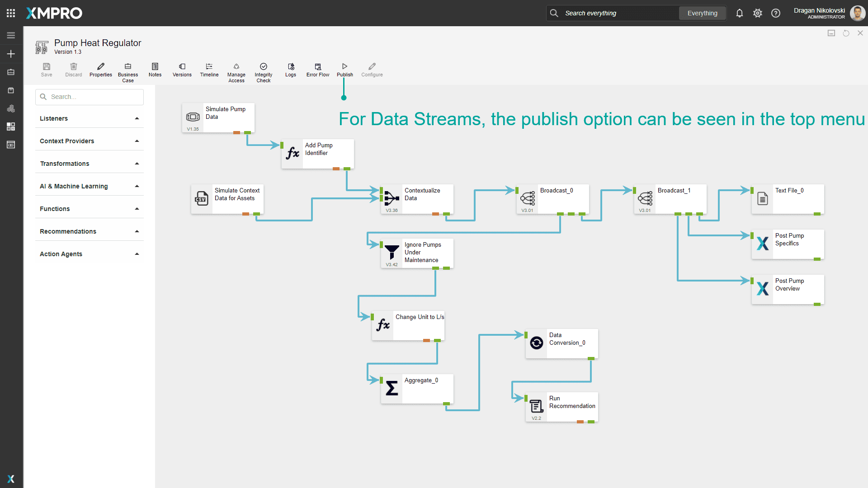Open the Dragan Nikolovski profile avatar

click(x=857, y=13)
